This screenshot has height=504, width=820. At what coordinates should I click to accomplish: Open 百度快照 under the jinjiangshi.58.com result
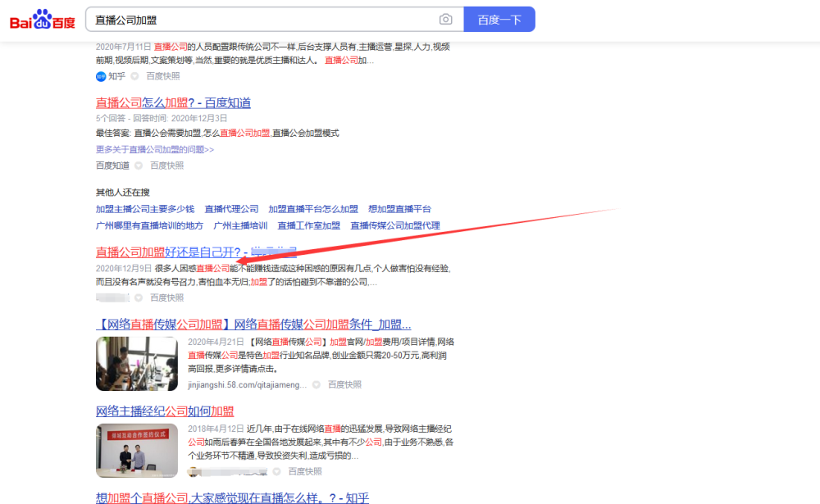[x=344, y=385]
